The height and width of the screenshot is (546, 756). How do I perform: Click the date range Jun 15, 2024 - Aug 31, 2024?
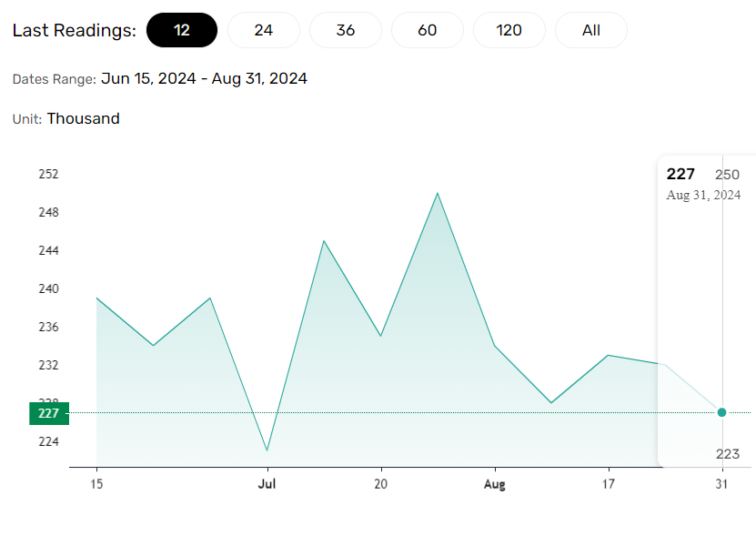click(x=204, y=78)
